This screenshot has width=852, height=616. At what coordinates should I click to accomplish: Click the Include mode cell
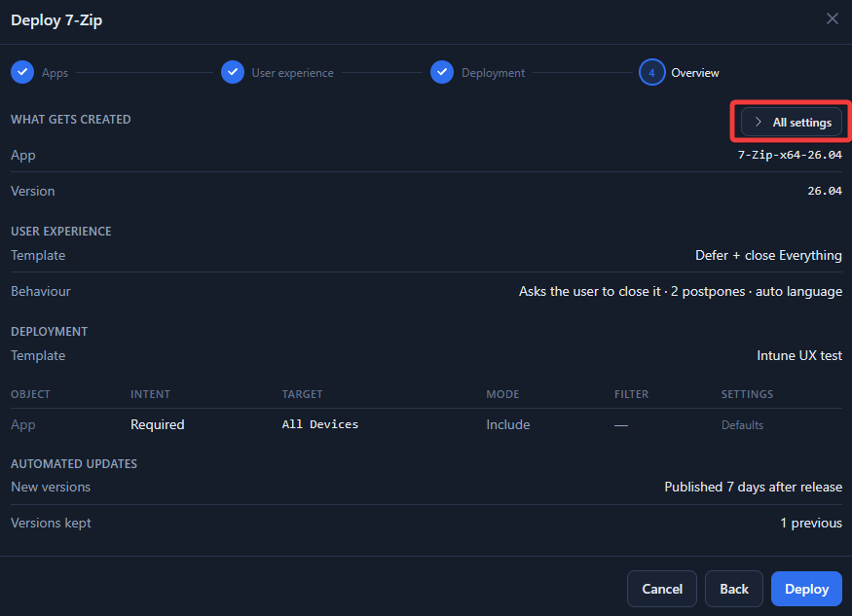tap(507, 424)
